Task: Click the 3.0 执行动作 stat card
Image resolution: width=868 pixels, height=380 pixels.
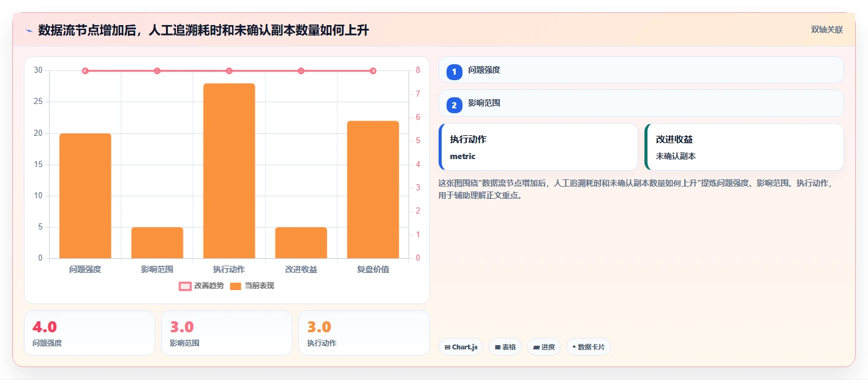Action: tap(364, 333)
